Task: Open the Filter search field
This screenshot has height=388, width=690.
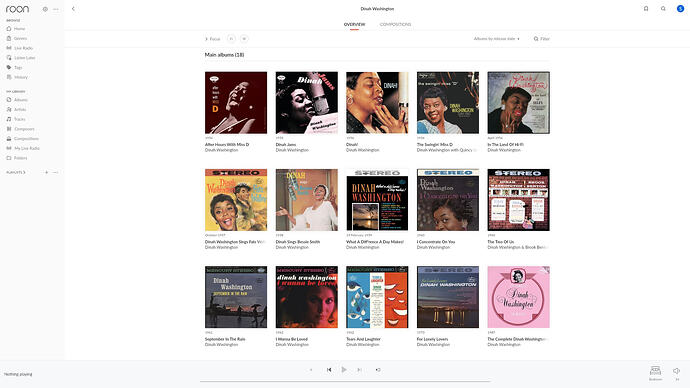Action: tap(542, 39)
